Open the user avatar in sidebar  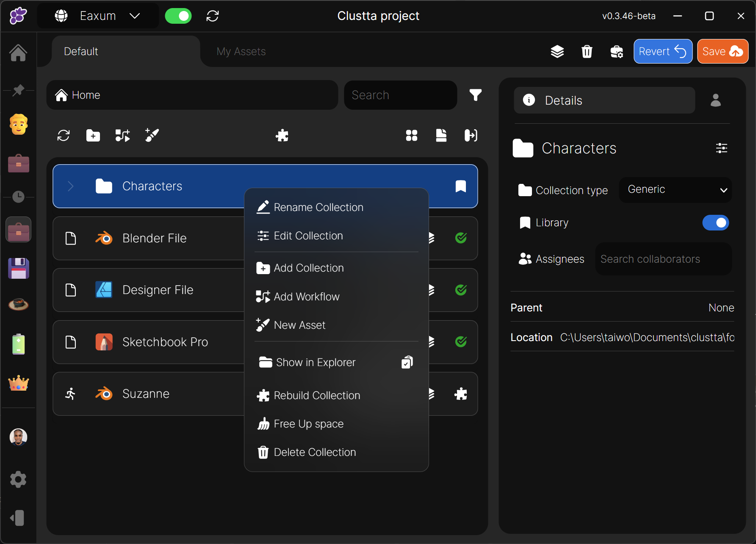(x=18, y=437)
